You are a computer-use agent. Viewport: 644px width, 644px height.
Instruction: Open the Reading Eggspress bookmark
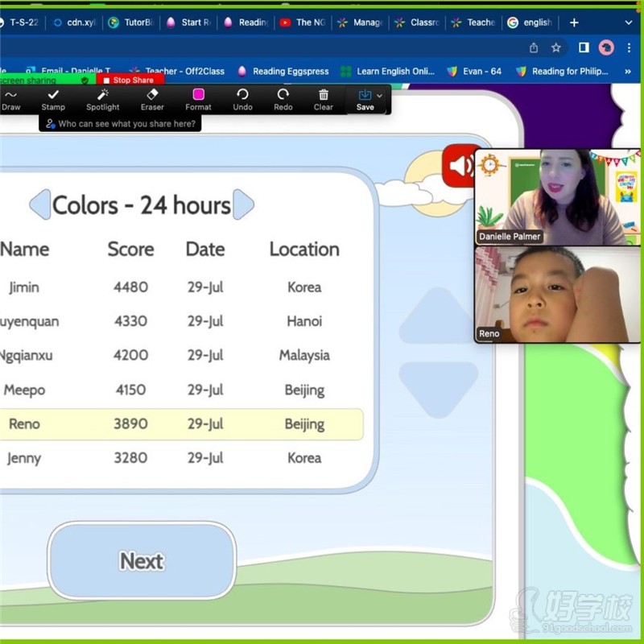pos(284,71)
